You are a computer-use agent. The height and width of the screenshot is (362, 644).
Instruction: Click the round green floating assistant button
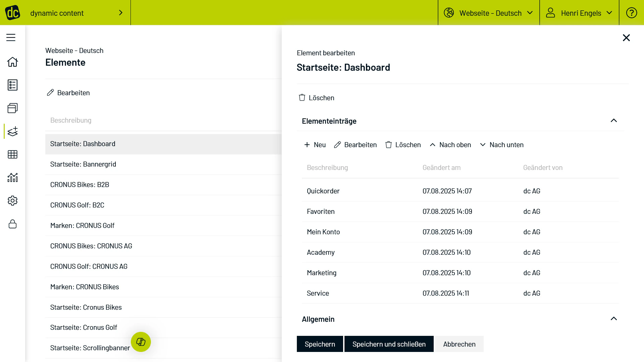point(141,342)
